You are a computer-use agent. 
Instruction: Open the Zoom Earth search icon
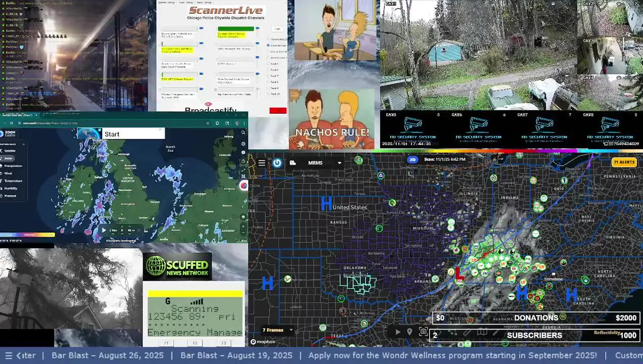[x=243, y=132]
